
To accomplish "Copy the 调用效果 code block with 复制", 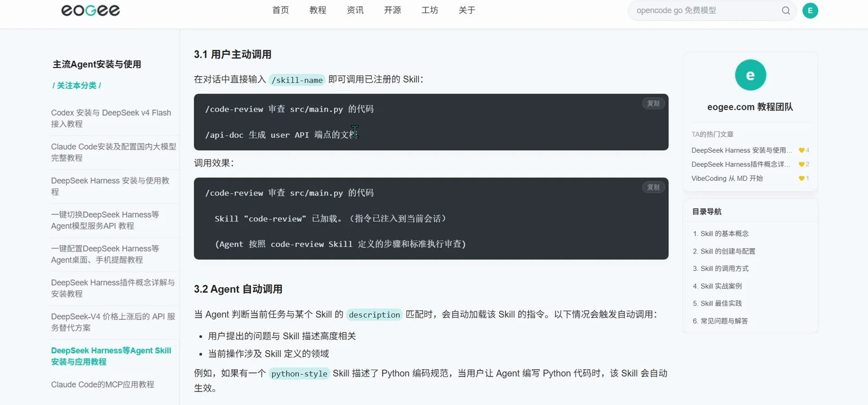I will (653, 187).
